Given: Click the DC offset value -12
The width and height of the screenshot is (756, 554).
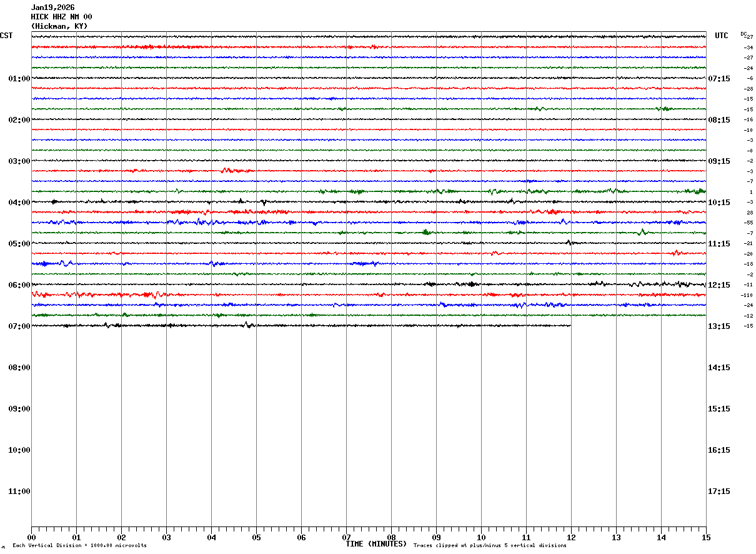Looking at the screenshot, I should [748, 316].
